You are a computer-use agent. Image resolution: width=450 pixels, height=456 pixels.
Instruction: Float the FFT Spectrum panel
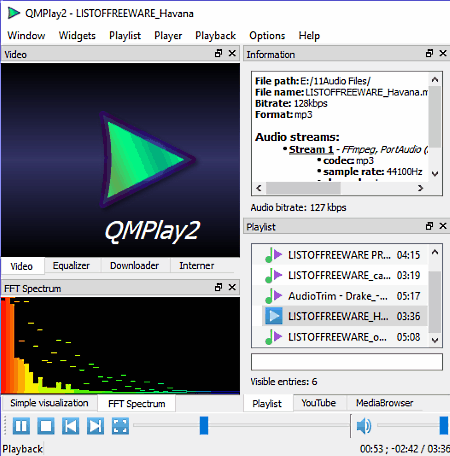(219, 287)
